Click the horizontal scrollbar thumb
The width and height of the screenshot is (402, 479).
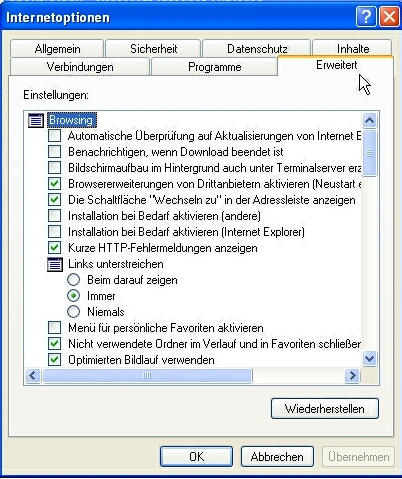147,376
